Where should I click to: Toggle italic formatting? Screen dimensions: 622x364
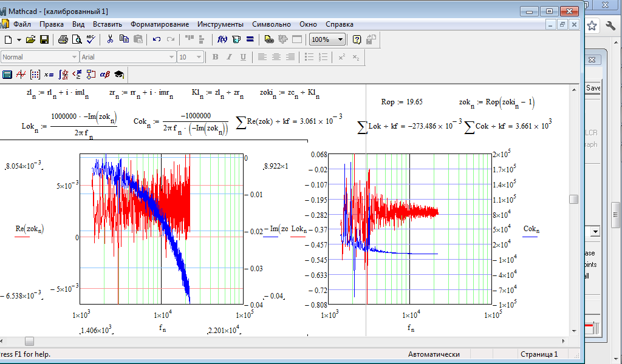(x=229, y=57)
